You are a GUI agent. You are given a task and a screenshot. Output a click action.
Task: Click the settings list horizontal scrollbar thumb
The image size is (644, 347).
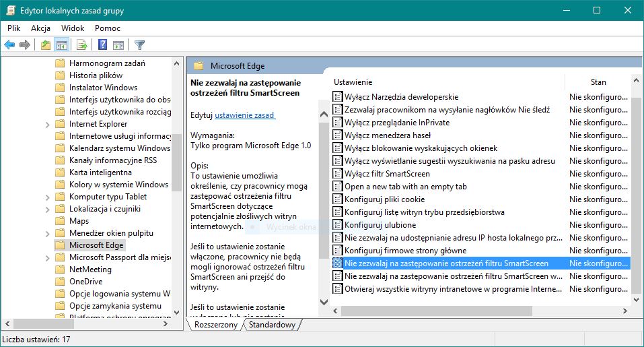pos(436,311)
